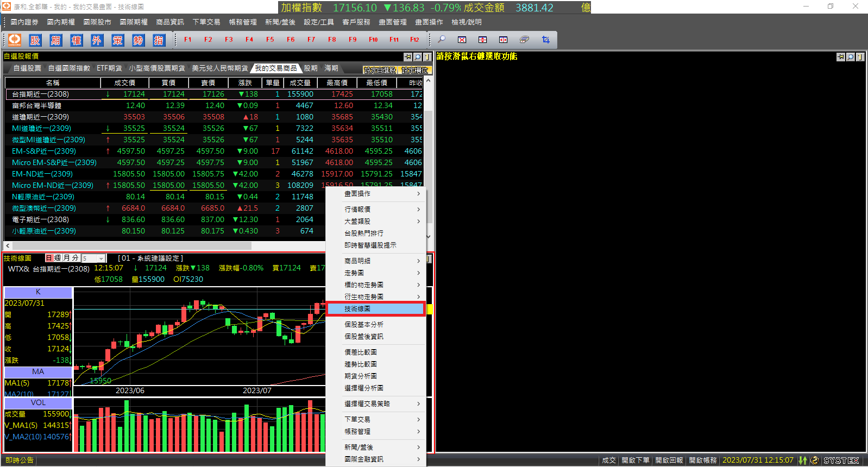The width and height of the screenshot is (868, 467).
Task: Pin the 自選股報價 panel with the pin icon
Action: [x=408, y=56]
